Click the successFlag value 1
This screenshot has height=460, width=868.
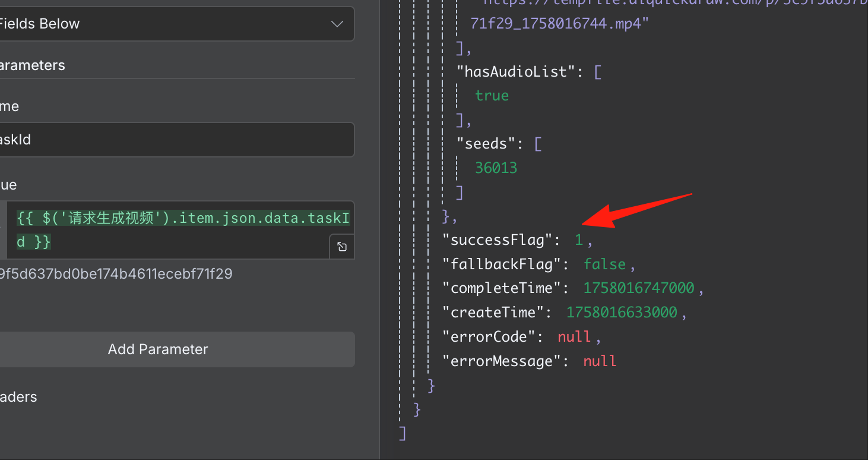click(579, 240)
